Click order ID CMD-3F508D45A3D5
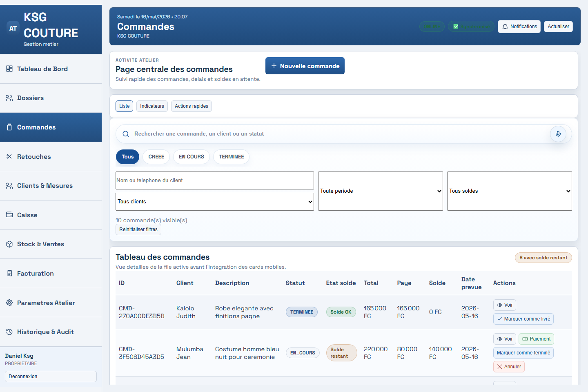This screenshot has width=588, height=392. click(141, 353)
